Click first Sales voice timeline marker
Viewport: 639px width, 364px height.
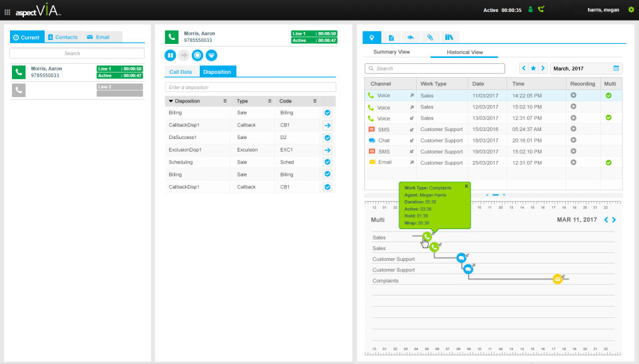tap(427, 236)
